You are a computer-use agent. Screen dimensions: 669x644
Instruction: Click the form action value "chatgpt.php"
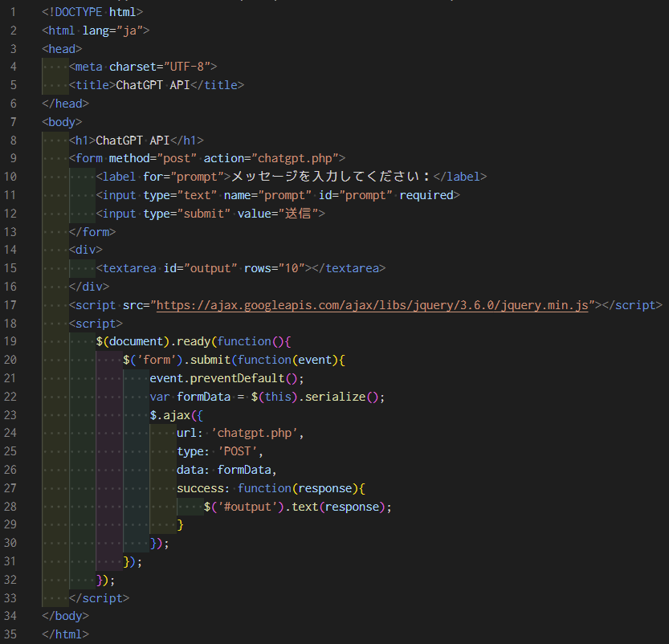(295, 158)
